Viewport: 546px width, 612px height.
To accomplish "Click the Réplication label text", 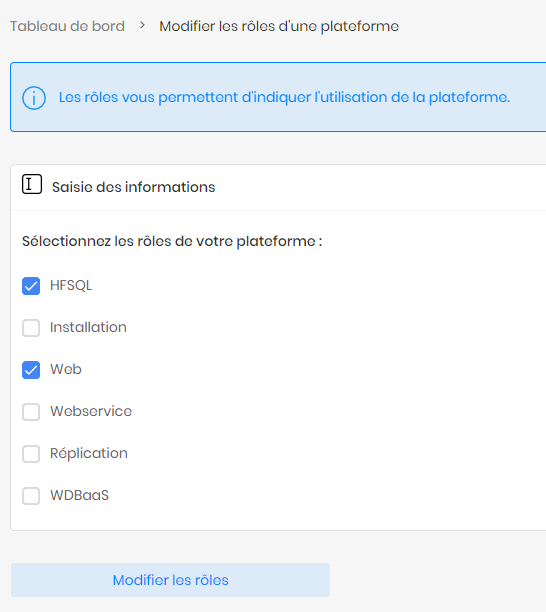I will click(x=89, y=453).
